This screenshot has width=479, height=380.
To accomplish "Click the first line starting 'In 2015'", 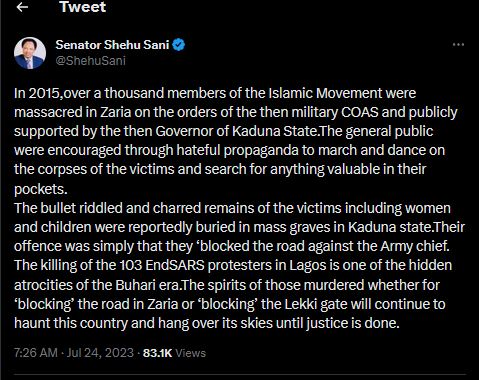I will point(215,93).
